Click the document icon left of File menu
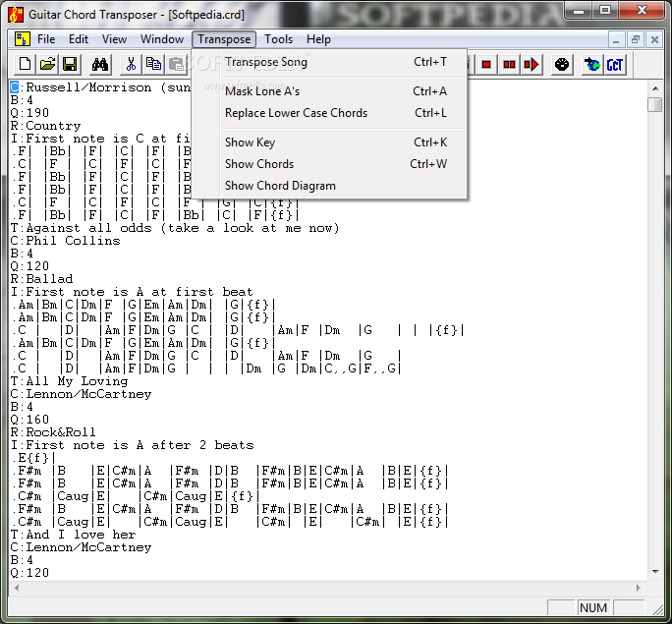 22,39
